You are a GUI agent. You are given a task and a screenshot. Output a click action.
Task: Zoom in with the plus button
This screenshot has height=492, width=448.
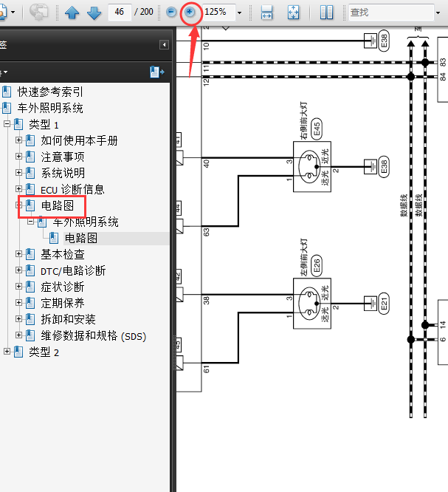click(x=190, y=13)
